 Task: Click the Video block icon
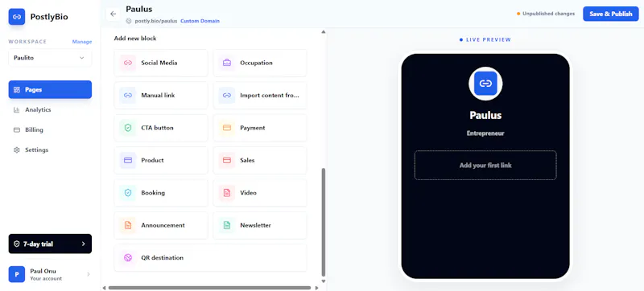227,193
